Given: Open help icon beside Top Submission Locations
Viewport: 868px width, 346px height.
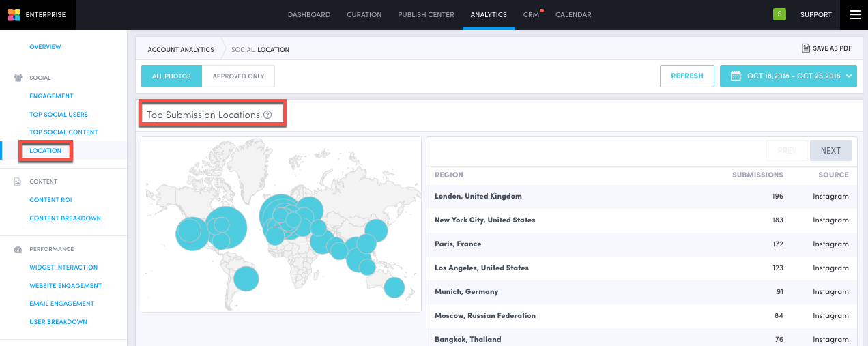Looking at the screenshot, I should coord(267,115).
